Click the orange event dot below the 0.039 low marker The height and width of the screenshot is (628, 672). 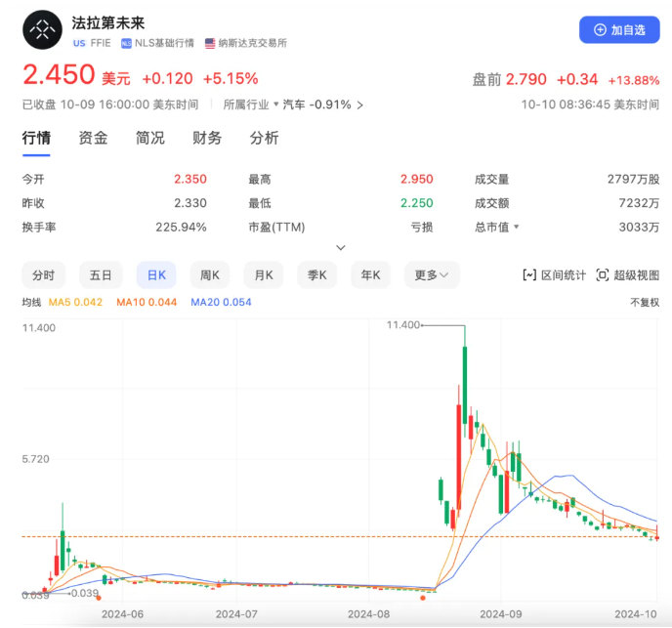click(x=99, y=598)
